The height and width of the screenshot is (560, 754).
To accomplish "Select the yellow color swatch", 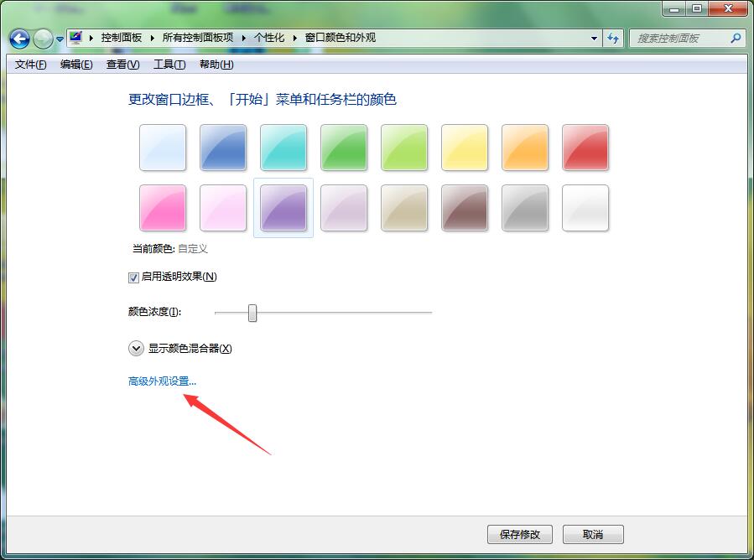I will (465, 148).
